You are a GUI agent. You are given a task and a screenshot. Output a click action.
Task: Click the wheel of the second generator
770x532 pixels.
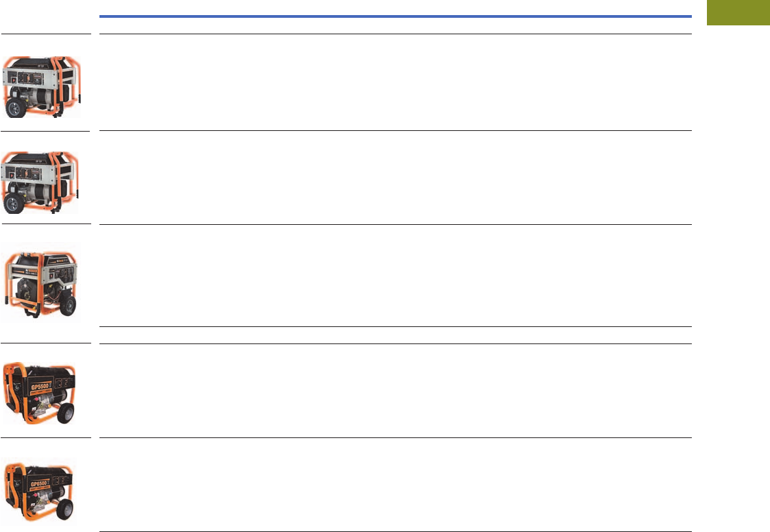tap(14, 203)
